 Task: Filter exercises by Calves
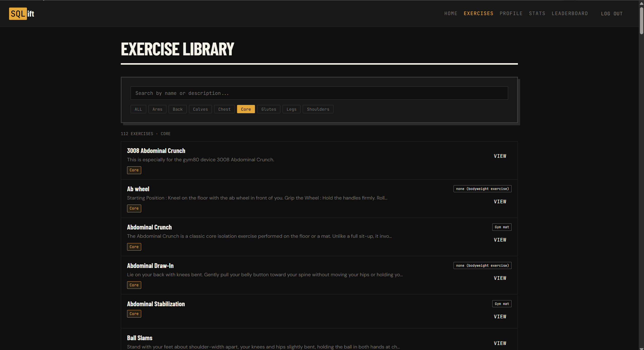point(200,109)
